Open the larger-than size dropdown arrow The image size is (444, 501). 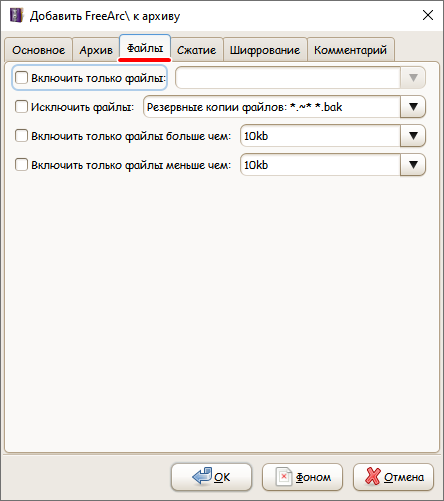[413, 136]
